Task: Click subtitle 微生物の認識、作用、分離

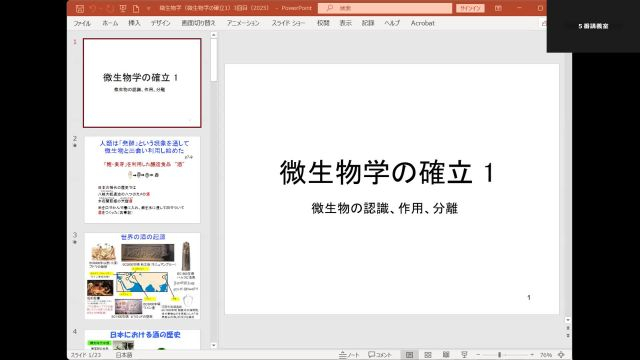Action: (x=384, y=208)
